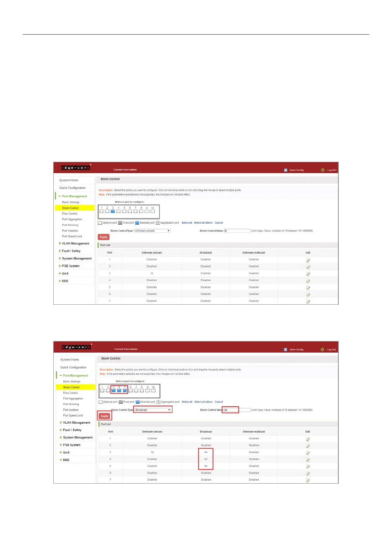This screenshot has width=392, height=554.
Task: Click Select all link in lower screenshot
Action: 187,402
